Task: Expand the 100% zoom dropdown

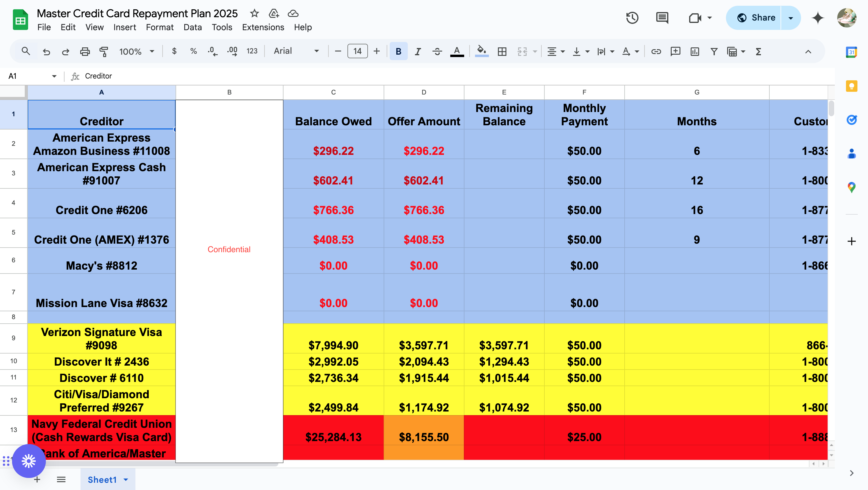Action: click(136, 51)
